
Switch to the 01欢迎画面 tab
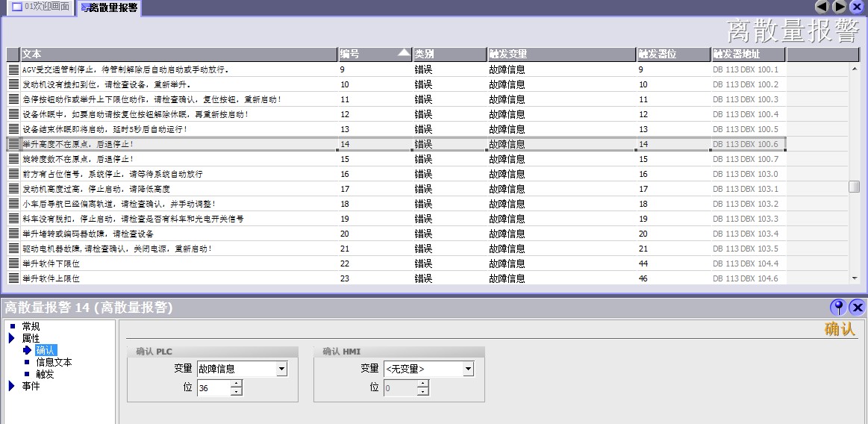click(x=41, y=7)
